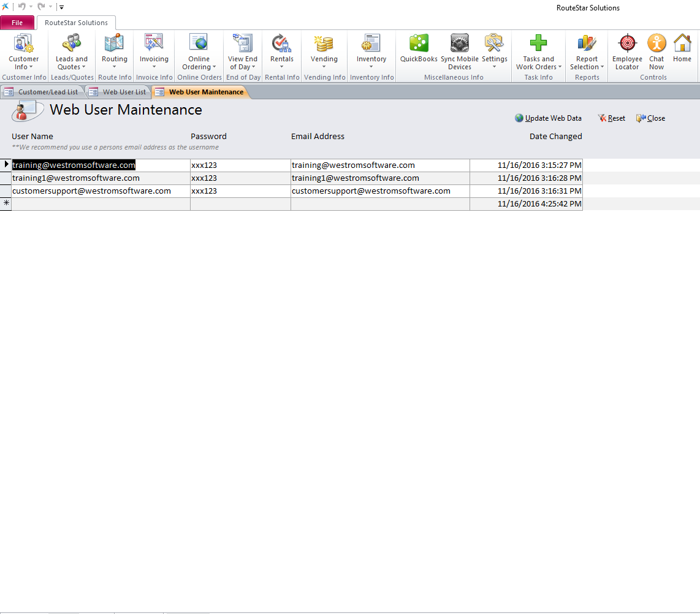This screenshot has height=614, width=700.
Task: Click the Reset button
Action: [x=612, y=118]
